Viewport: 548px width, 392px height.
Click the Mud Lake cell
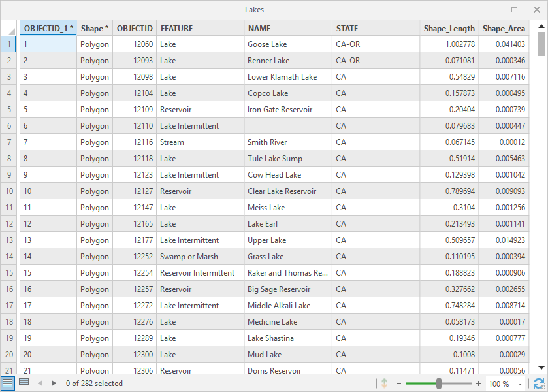pos(288,355)
